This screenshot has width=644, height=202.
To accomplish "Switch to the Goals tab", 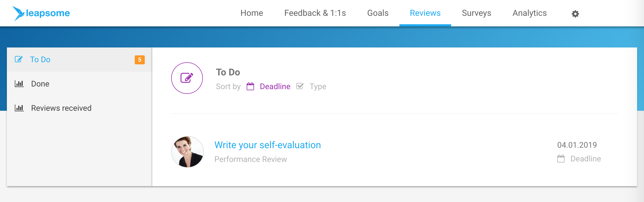I will pyautogui.click(x=378, y=13).
